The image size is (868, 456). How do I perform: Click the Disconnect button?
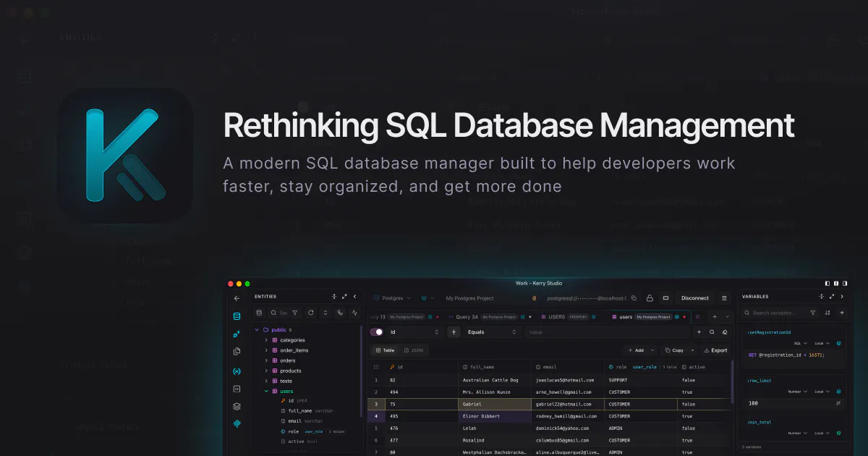(695, 297)
